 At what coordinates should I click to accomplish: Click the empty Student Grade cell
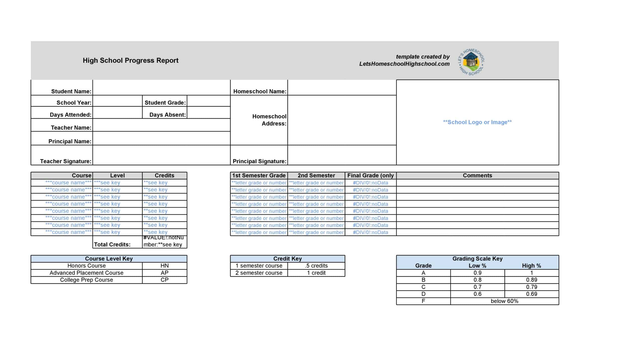pyautogui.click(x=209, y=101)
